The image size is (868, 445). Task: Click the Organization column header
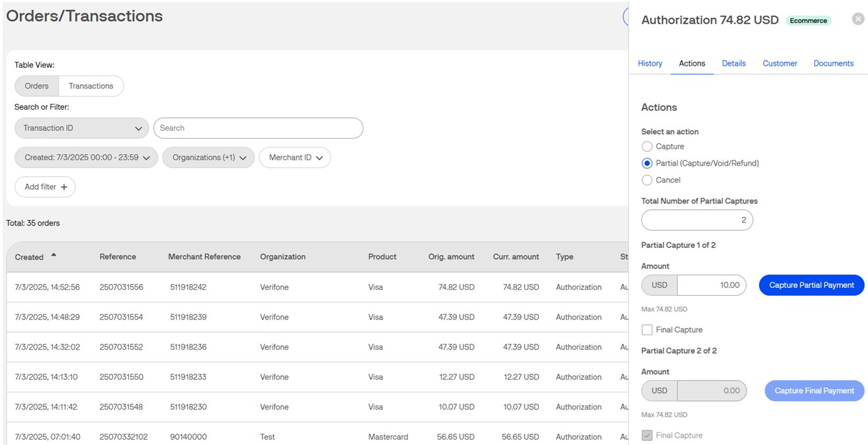(283, 257)
